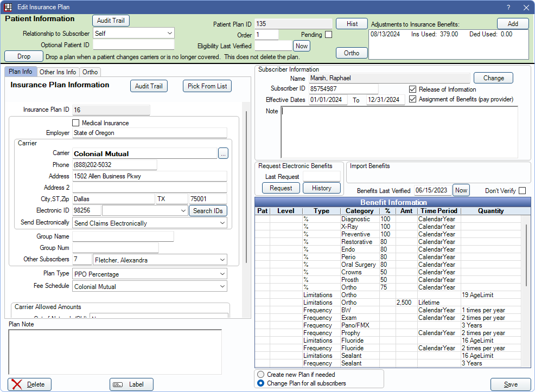Click the carrier ellipsis browse button
Viewport: 535px width, 392px height.
tap(223, 154)
